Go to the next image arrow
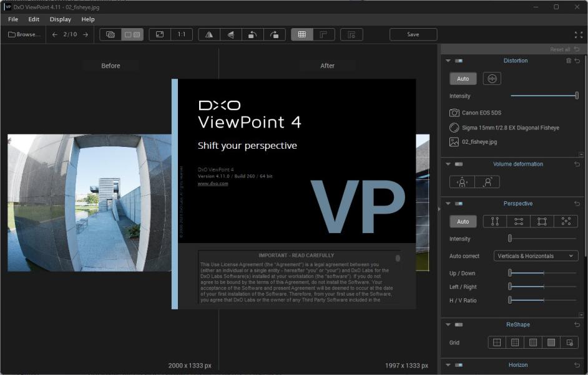The width and height of the screenshot is (588, 375). click(x=86, y=34)
